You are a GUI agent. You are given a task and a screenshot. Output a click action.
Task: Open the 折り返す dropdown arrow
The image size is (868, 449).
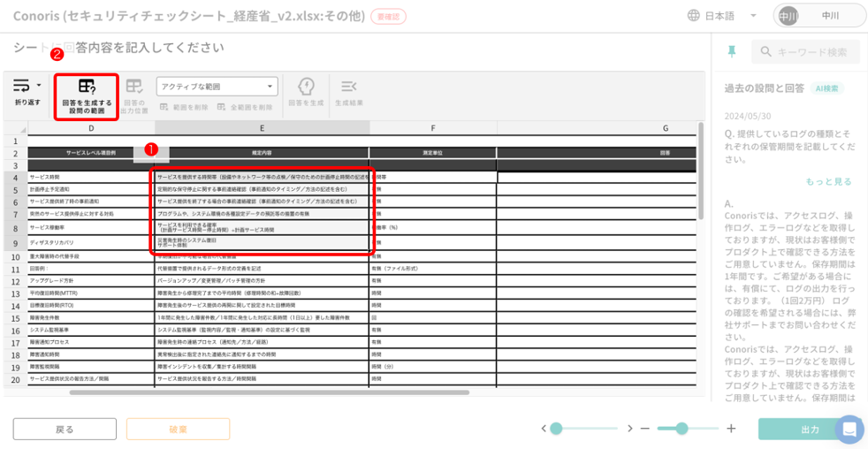point(39,86)
